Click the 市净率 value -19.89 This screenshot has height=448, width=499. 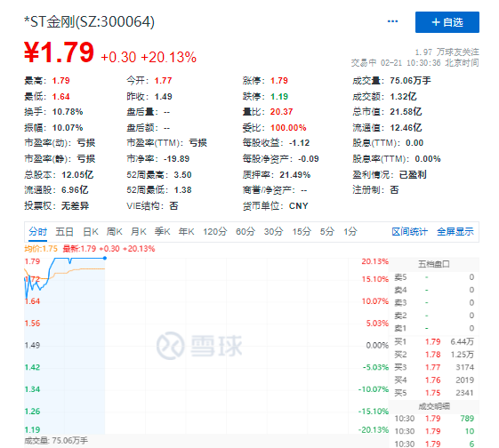pyautogui.click(x=177, y=159)
